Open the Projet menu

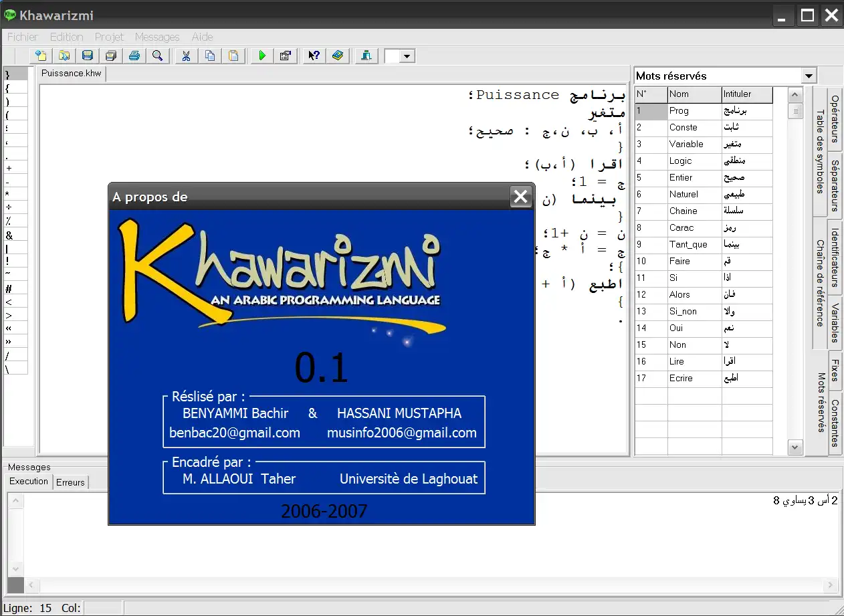(109, 37)
